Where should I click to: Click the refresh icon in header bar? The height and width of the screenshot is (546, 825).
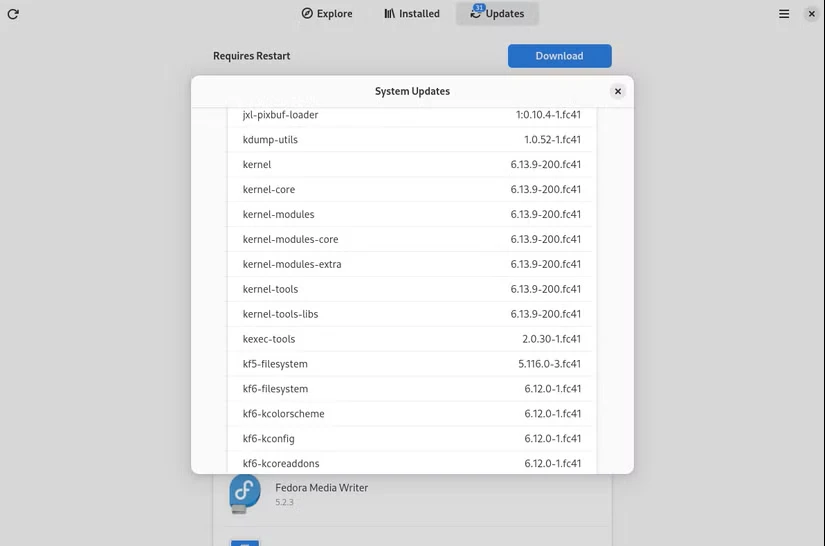[13, 14]
